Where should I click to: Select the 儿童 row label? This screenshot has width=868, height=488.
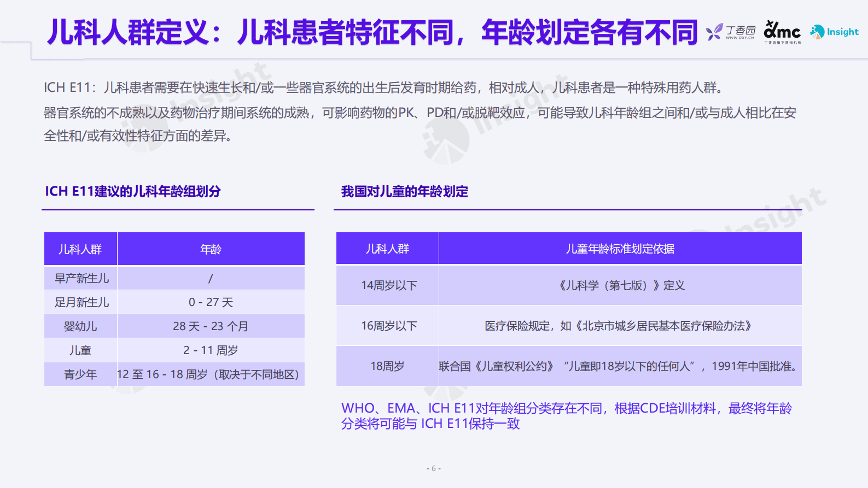(x=80, y=350)
